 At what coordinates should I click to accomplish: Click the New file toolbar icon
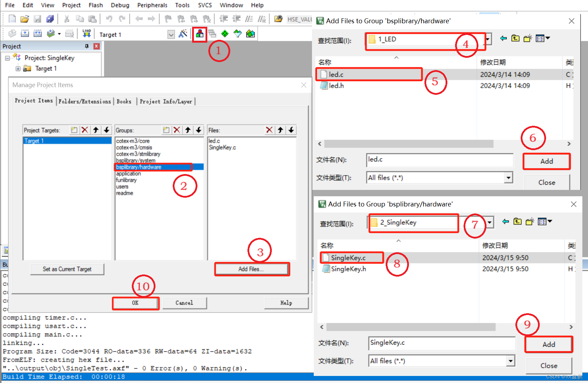point(12,19)
